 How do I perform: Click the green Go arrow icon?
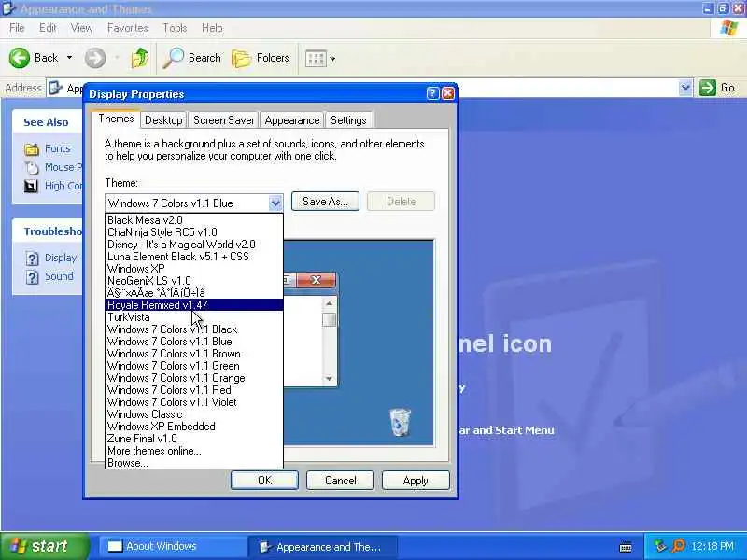pyautogui.click(x=708, y=88)
